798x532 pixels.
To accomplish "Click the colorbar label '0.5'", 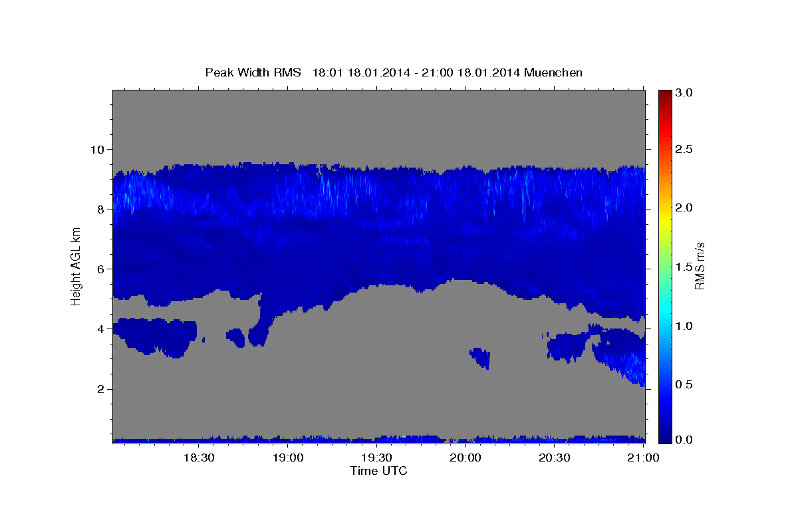I will (x=684, y=384).
